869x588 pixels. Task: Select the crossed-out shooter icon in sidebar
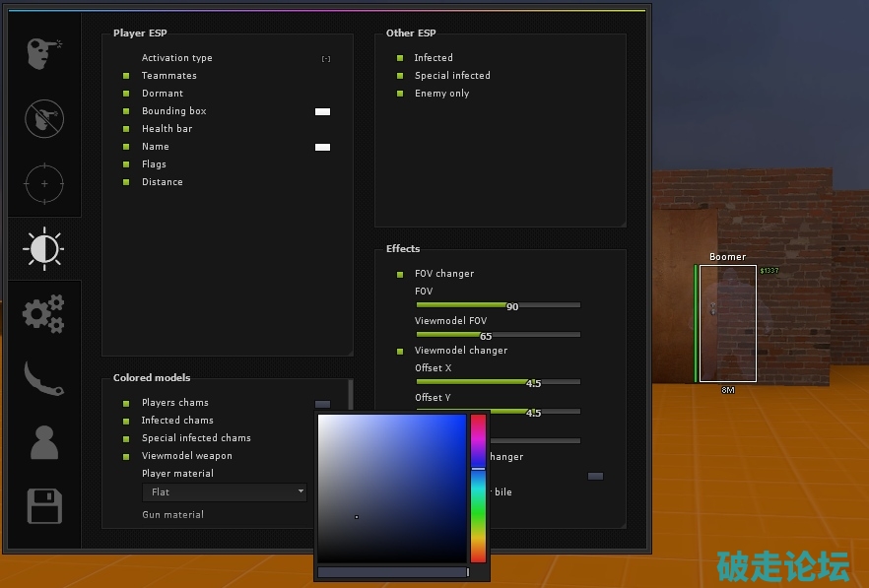pos(44,118)
